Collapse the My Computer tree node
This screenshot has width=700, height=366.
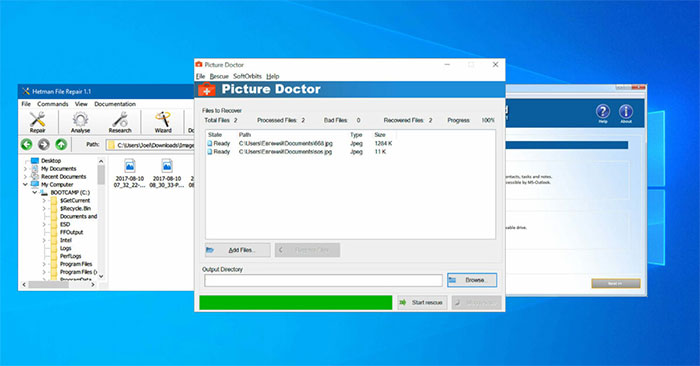click(25, 184)
